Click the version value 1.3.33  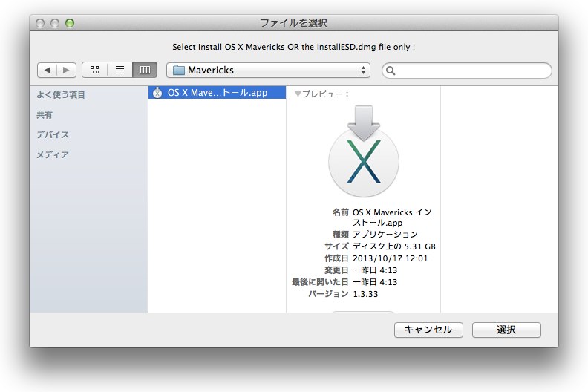pos(365,294)
